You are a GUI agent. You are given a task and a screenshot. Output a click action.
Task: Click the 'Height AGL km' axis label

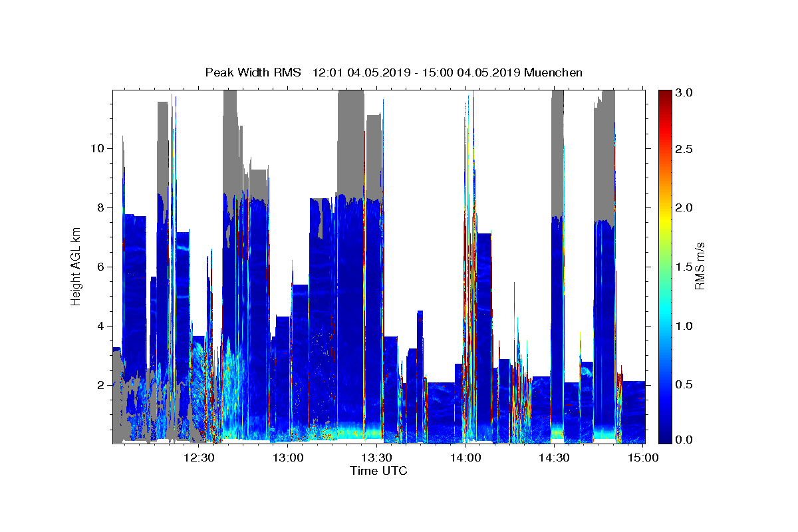coord(76,266)
